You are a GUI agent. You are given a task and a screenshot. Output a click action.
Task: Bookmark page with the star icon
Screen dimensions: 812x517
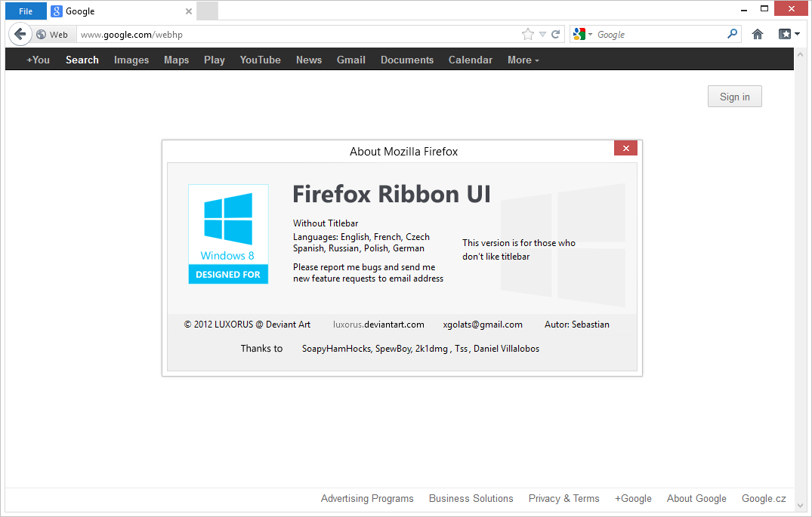click(528, 34)
